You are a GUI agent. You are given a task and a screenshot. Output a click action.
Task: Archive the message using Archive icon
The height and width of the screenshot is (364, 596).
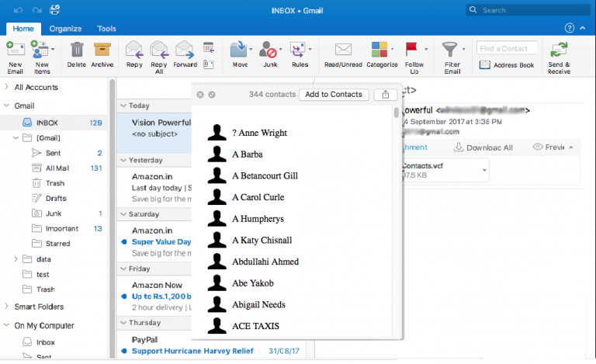[102, 51]
